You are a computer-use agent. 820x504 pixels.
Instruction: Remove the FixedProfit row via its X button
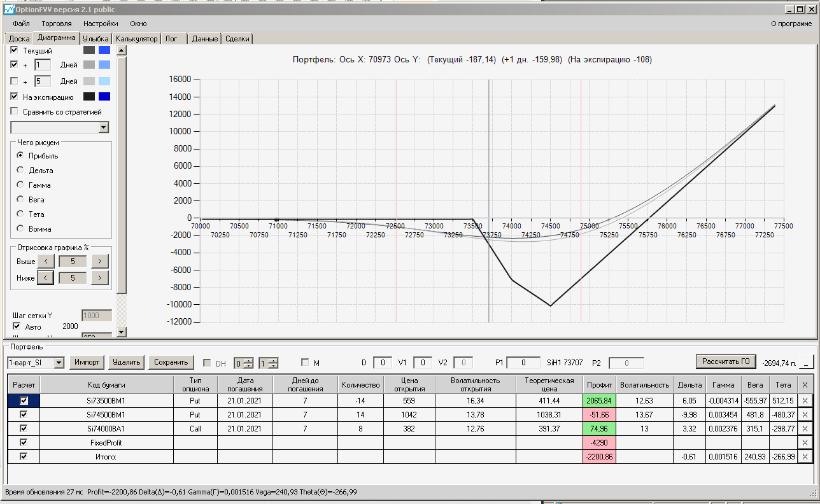(x=805, y=442)
